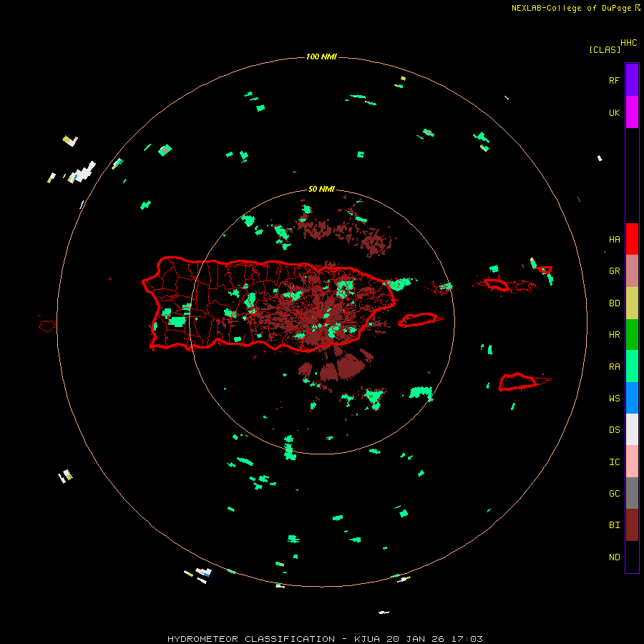
Task: Click the HR legend label
Action: 614,335
